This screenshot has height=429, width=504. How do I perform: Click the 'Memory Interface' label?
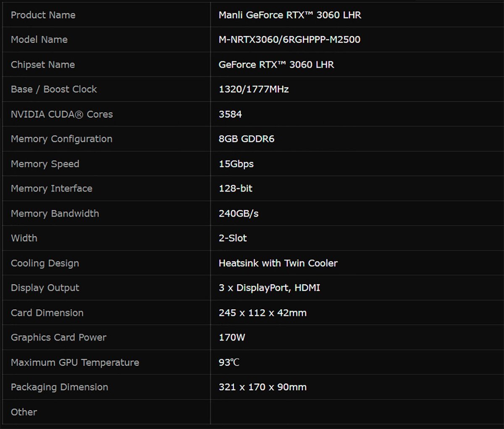(x=52, y=189)
